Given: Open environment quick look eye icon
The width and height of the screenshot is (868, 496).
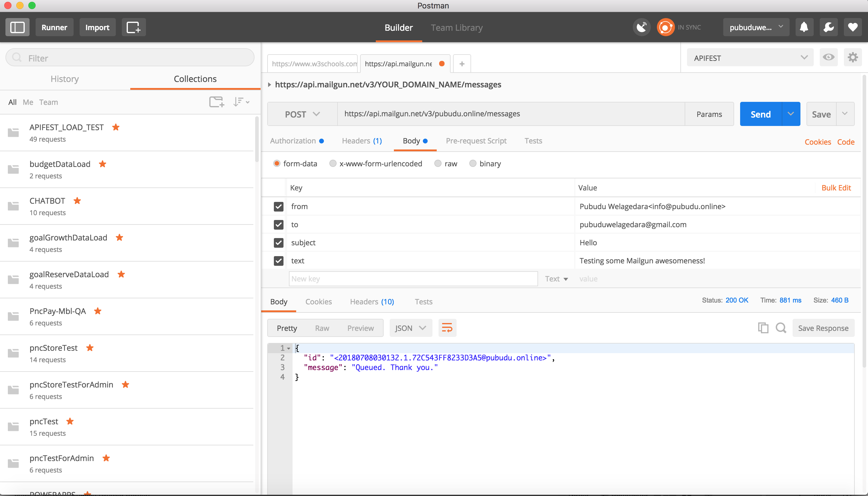Looking at the screenshot, I should pyautogui.click(x=828, y=57).
